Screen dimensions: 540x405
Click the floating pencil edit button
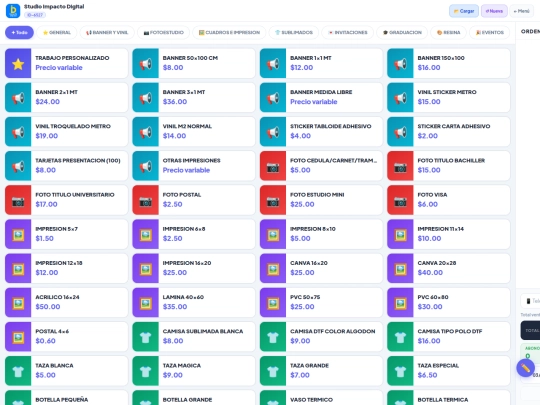(525, 368)
